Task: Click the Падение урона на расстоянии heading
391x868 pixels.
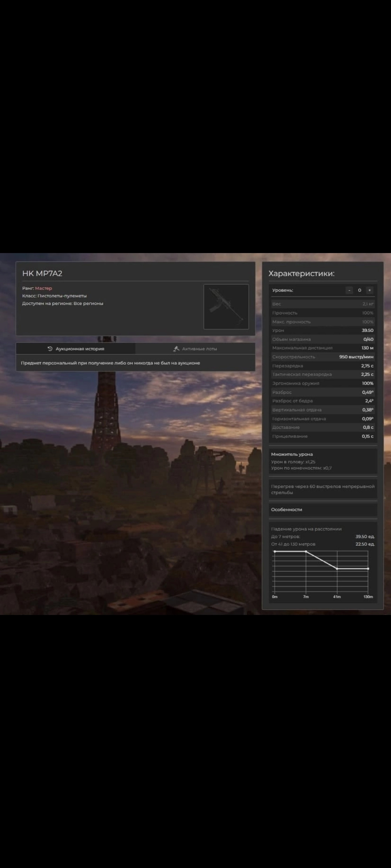Action: [306, 529]
